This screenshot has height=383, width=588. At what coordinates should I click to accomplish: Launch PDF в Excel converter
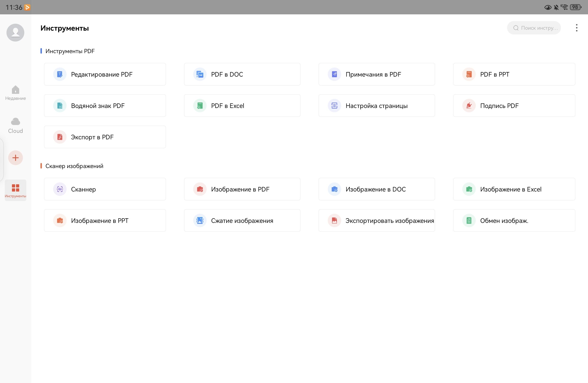pyautogui.click(x=242, y=106)
